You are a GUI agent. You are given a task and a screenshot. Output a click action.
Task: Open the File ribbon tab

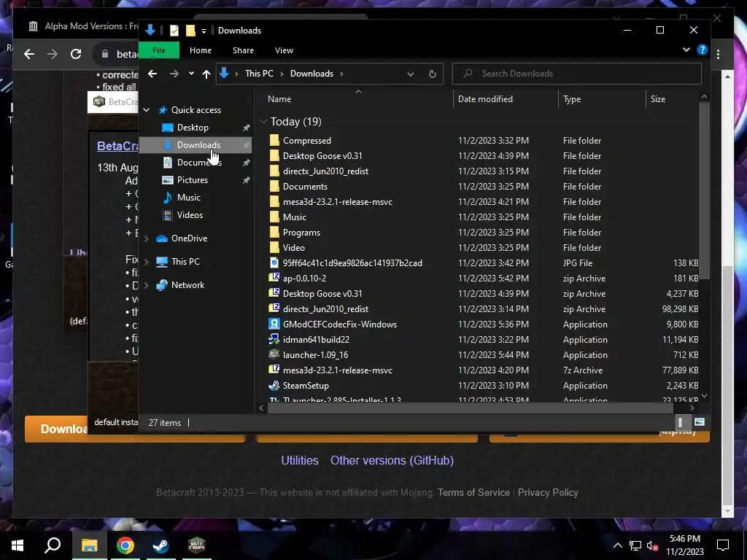[158, 50]
